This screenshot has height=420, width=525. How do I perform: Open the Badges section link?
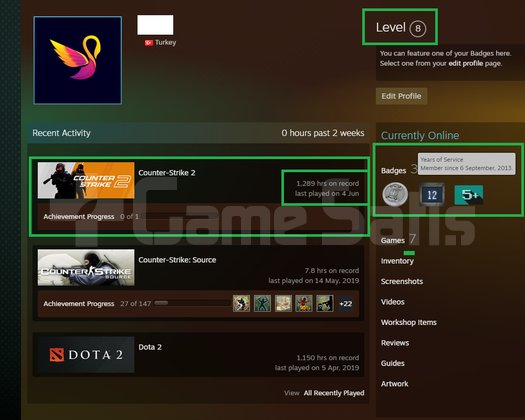pos(393,171)
